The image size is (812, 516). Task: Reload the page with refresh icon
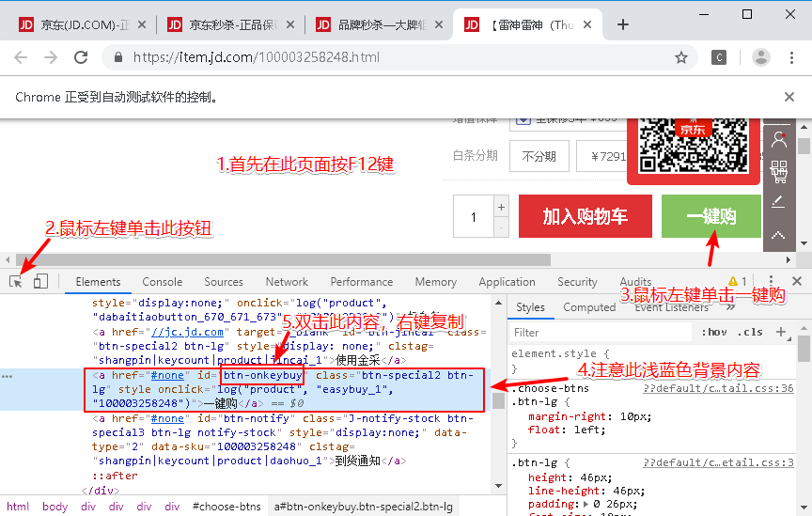(82, 57)
